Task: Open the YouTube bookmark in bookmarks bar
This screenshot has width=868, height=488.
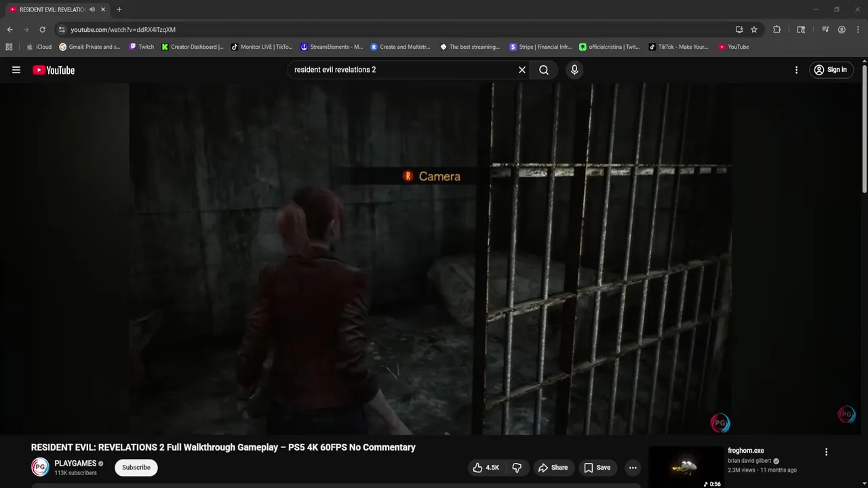Action: tap(734, 47)
